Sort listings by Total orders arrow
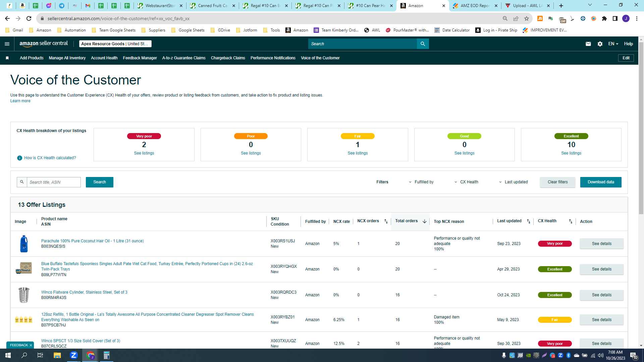The width and height of the screenshot is (644, 362). pos(425,221)
